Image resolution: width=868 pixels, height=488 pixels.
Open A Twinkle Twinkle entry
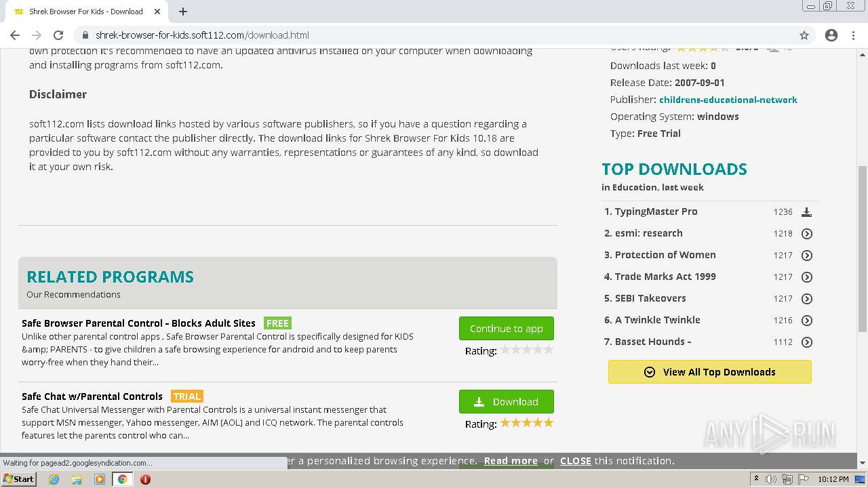[x=658, y=320]
